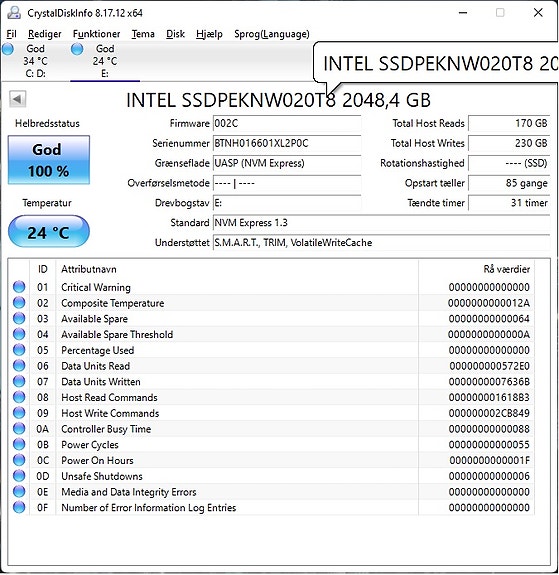Switch to the C: D: disk tab
Viewport: 559px width, 575px height.
point(35,61)
